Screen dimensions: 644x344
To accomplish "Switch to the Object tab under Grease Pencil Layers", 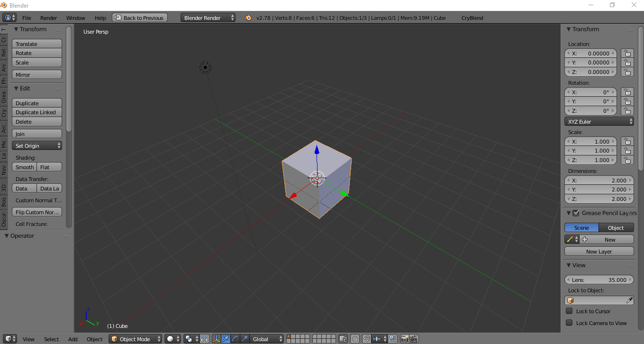I will (616, 227).
